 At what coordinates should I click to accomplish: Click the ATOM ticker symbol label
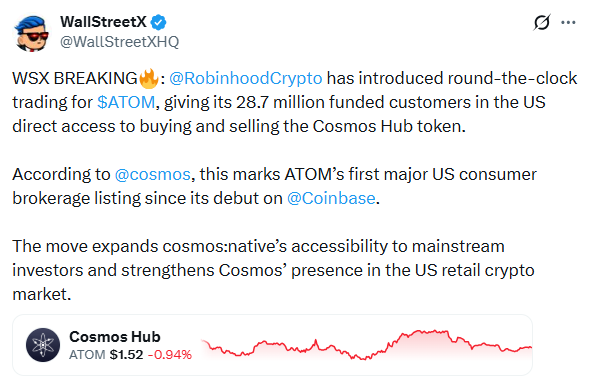coord(87,355)
